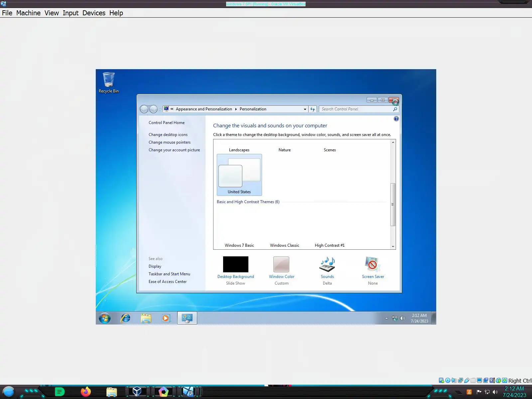Screen dimensions: 532x399
Task: Open Taskbar and Start Menu link
Action: click(169, 274)
